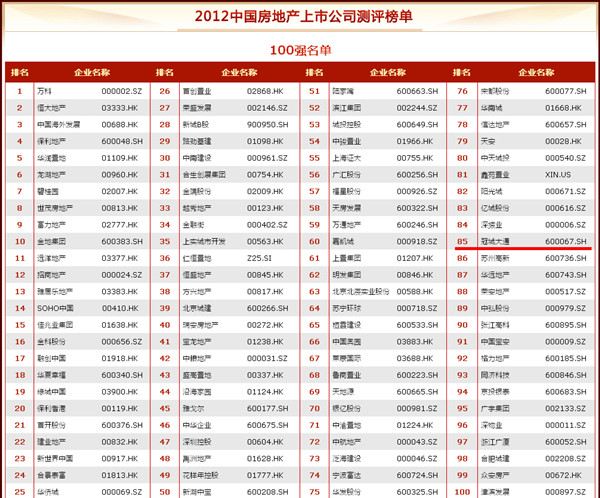Click the "恒大地产" company name

[51, 108]
